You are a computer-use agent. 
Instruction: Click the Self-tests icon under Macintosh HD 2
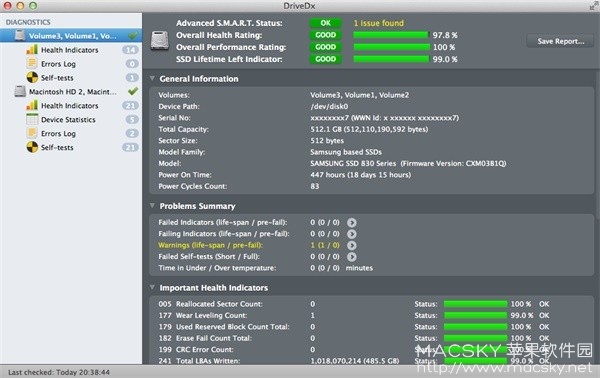pos(32,147)
